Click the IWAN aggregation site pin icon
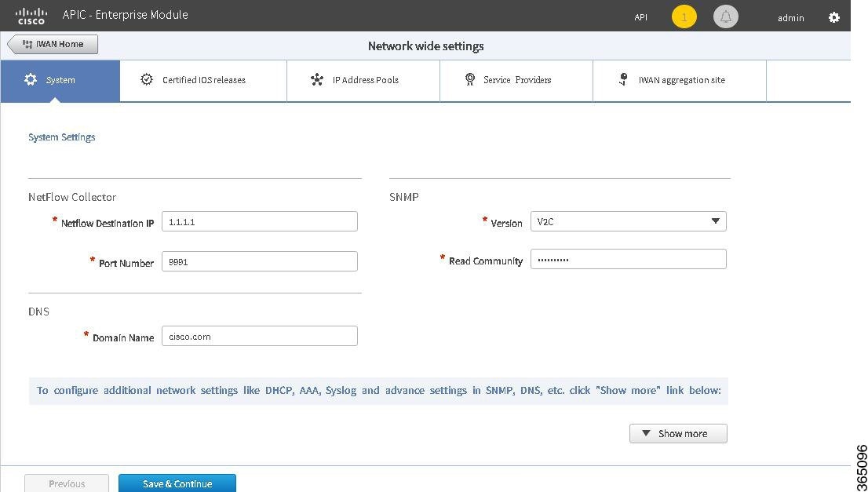The width and height of the screenshot is (868, 492). [x=623, y=80]
